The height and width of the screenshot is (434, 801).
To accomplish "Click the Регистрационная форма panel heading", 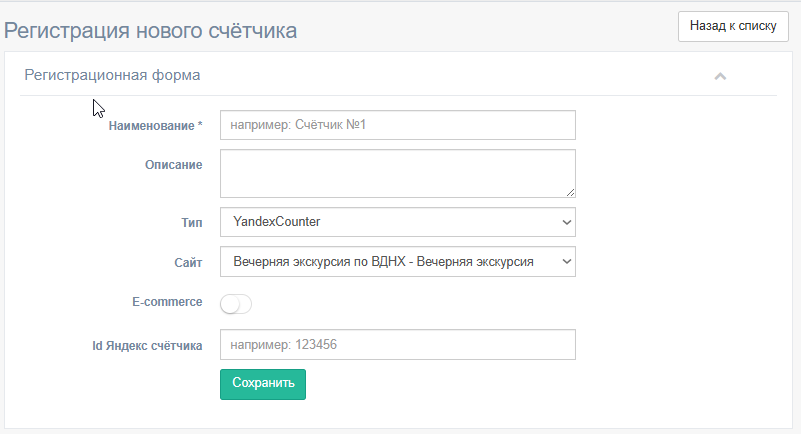I will click(x=112, y=75).
